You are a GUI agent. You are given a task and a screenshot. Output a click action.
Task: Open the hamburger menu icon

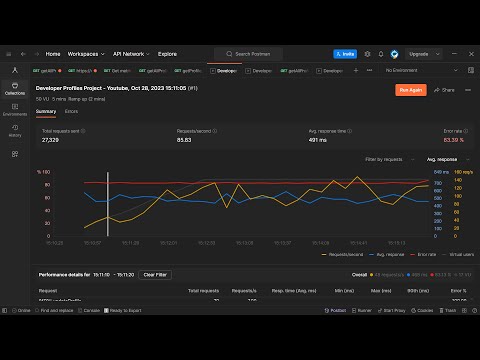click(x=9, y=54)
